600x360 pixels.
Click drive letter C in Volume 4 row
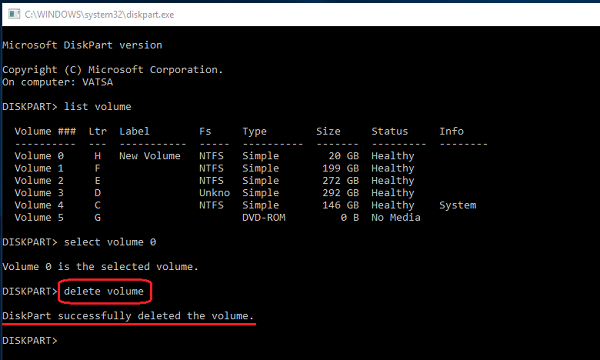[x=98, y=205]
